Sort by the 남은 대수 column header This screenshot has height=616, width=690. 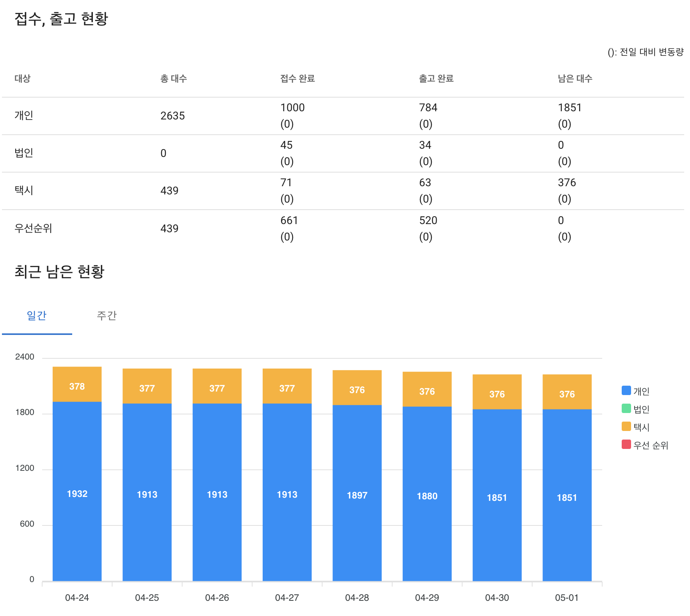(574, 78)
